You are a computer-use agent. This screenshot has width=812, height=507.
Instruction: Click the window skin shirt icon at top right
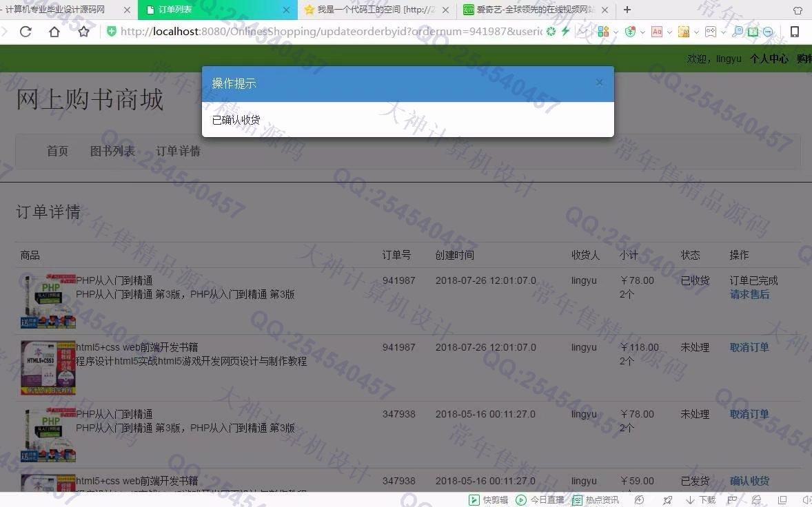coord(798,10)
